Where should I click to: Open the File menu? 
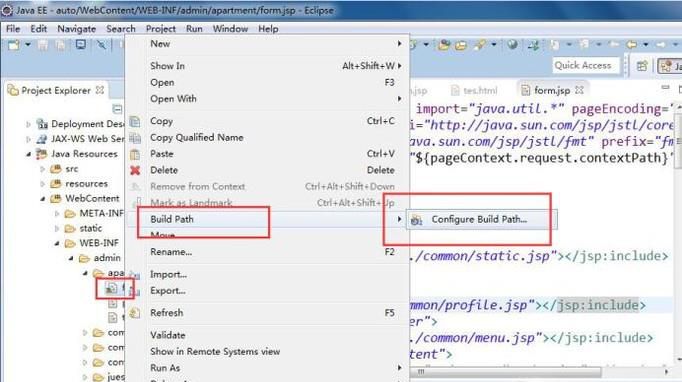point(13,29)
